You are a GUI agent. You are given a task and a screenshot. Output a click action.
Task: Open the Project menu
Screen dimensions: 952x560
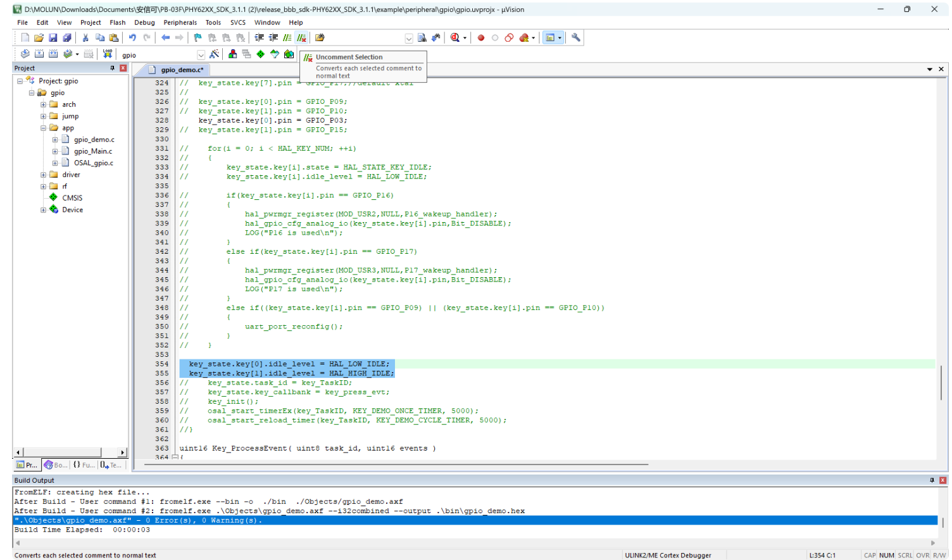tap(91, 23)
